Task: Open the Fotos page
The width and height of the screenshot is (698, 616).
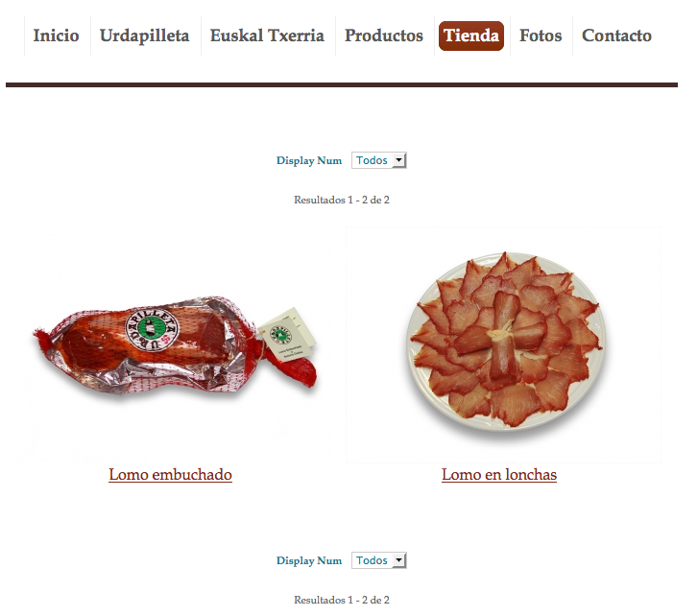Action: pyautogui.click(x=541, y=36)
